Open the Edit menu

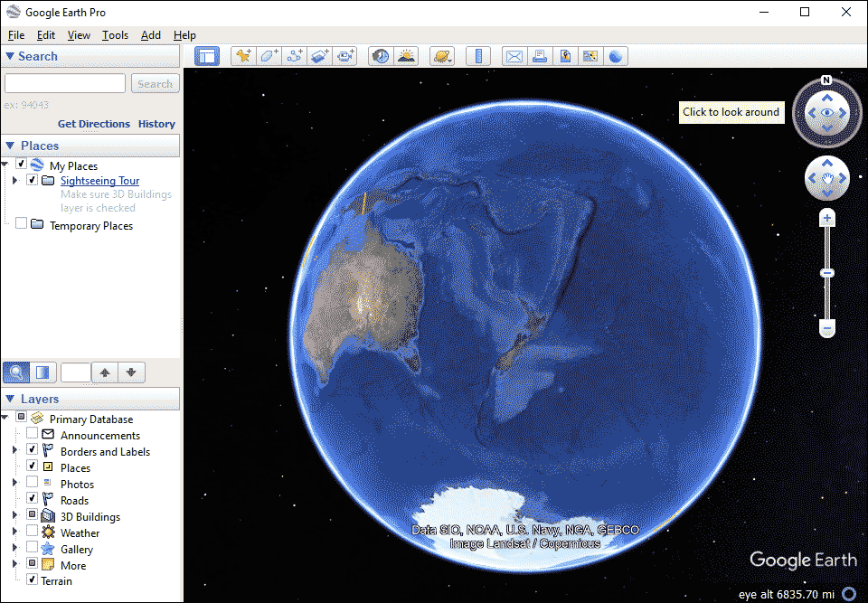[x=46, y=35]
